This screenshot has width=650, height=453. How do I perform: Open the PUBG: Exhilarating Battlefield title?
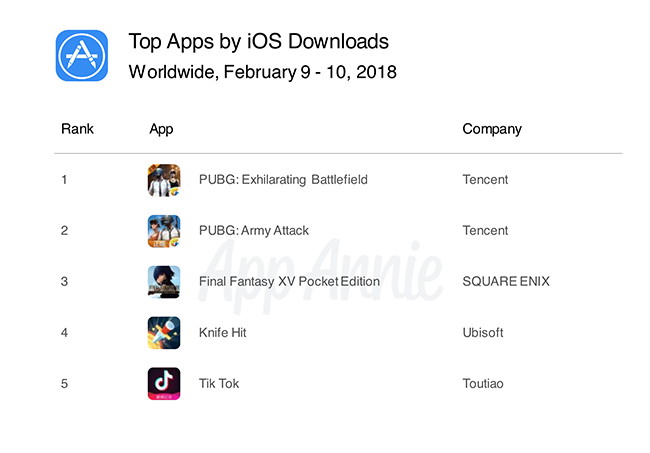283,180
